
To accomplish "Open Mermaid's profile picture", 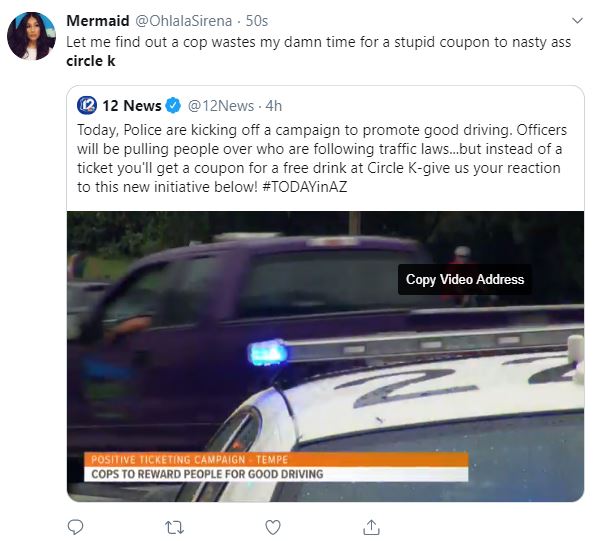I will [31, 36].
